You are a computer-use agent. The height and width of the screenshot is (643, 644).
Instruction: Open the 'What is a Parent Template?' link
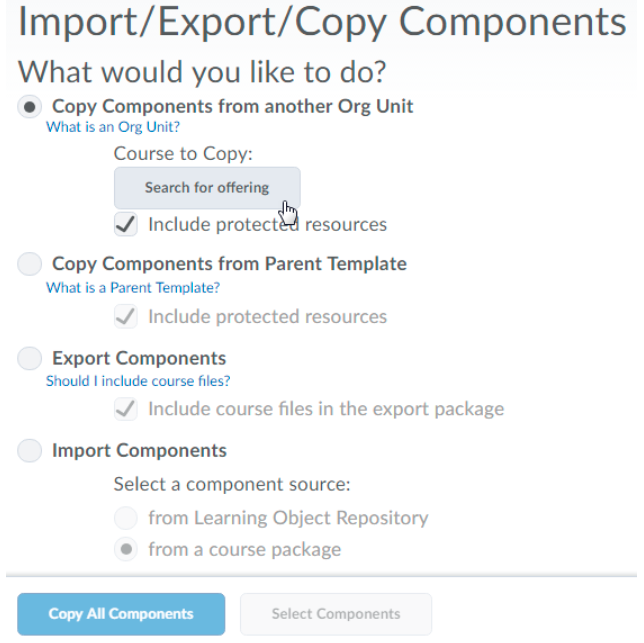tap(133, 288)
